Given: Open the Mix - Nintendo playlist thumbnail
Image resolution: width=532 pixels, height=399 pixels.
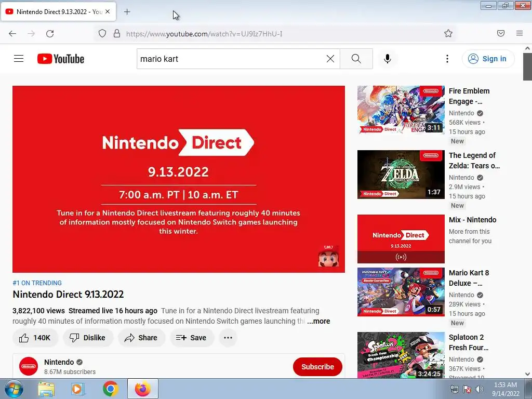Looking at the screenshot, I should [x=401, y=239].
